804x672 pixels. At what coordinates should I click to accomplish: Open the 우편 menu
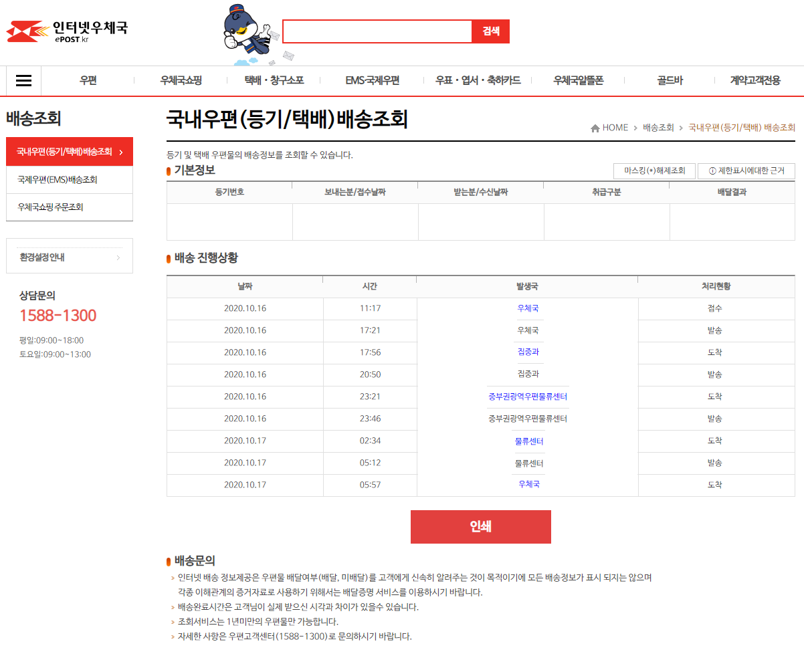point(88,81)
